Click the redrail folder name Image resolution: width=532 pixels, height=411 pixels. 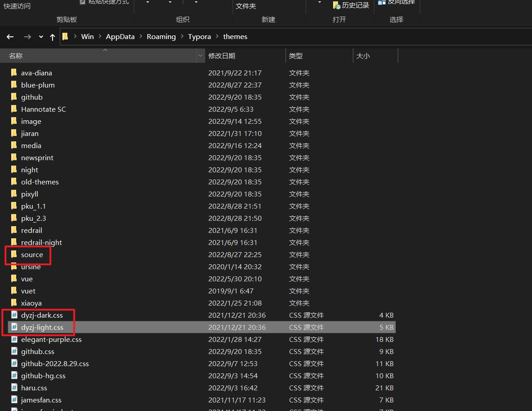pos(31,230)
